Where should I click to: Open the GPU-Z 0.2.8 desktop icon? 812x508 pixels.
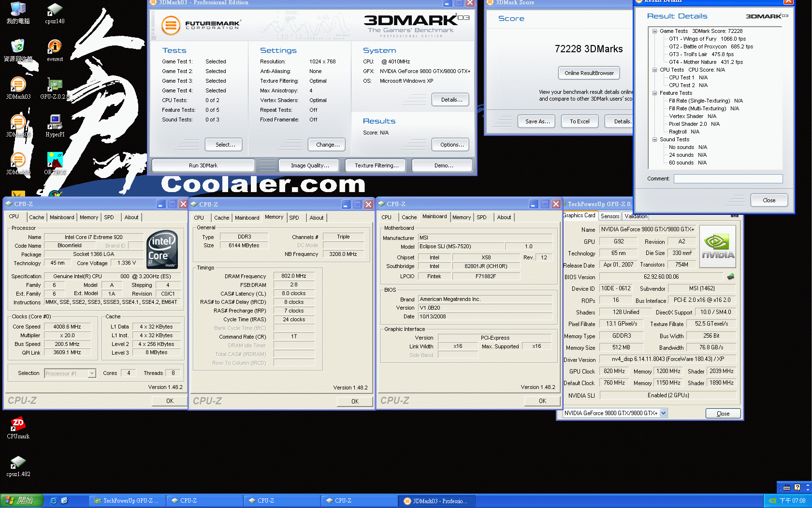click(x=55, y=89)
